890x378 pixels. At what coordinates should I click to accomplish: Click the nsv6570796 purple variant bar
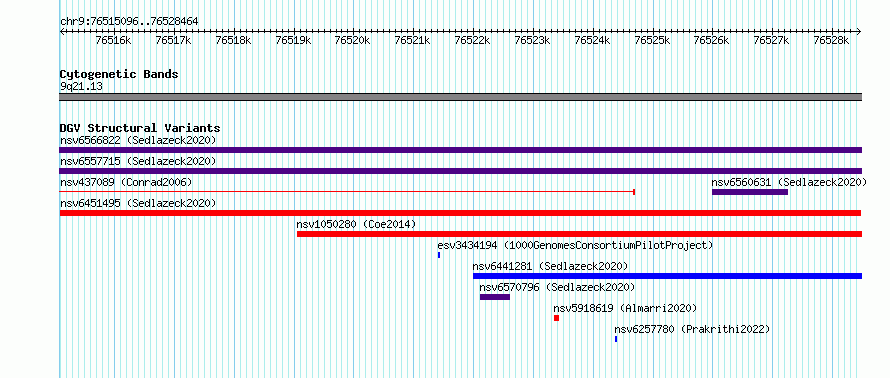click(495, 297)
